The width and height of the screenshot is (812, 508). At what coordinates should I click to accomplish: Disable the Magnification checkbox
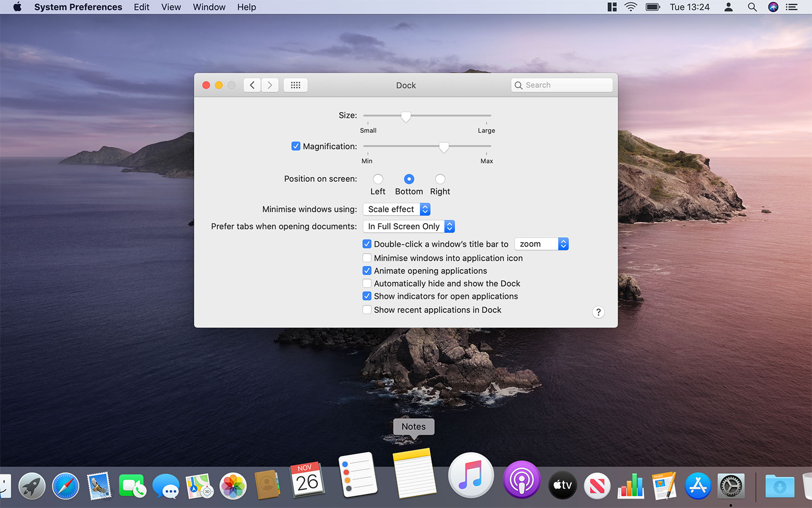click(296, 146)
